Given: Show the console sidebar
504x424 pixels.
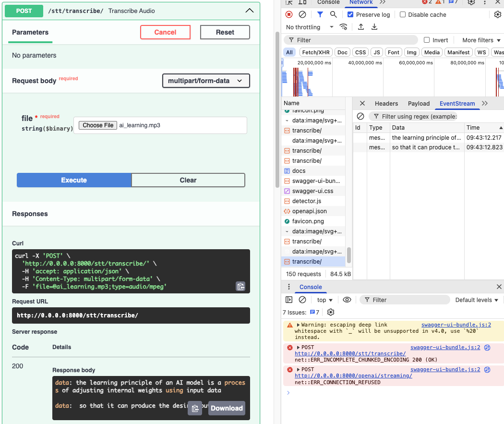Looking at the screenshot, I should pyautogui.click(x=289, y=300).
